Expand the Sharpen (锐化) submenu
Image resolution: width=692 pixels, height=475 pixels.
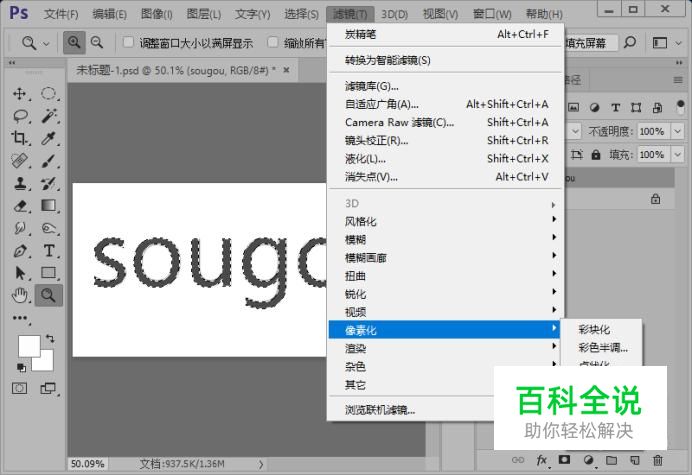445,294
